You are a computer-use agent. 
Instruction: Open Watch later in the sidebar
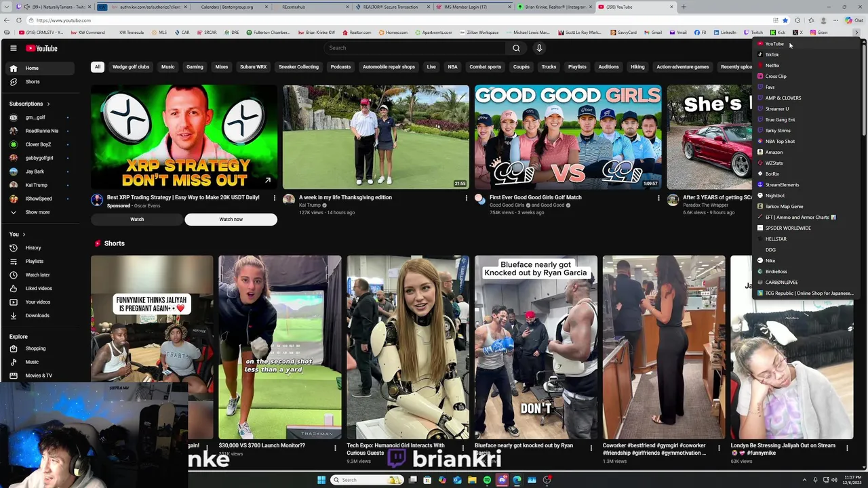[x=41, y=275]
